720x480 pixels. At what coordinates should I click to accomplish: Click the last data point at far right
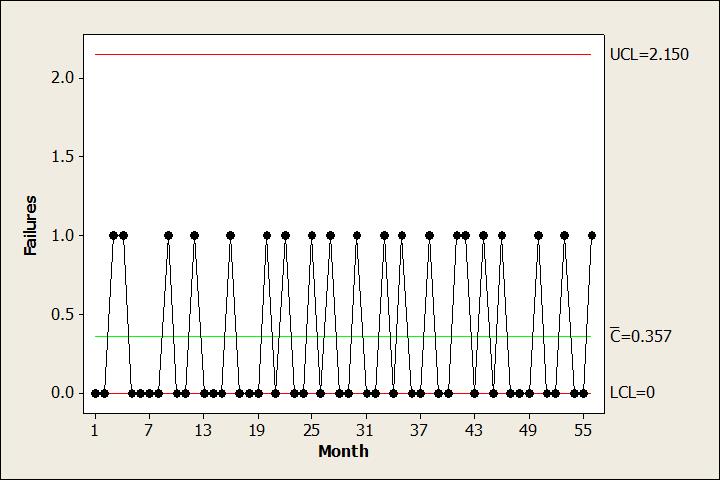(592, 235)
